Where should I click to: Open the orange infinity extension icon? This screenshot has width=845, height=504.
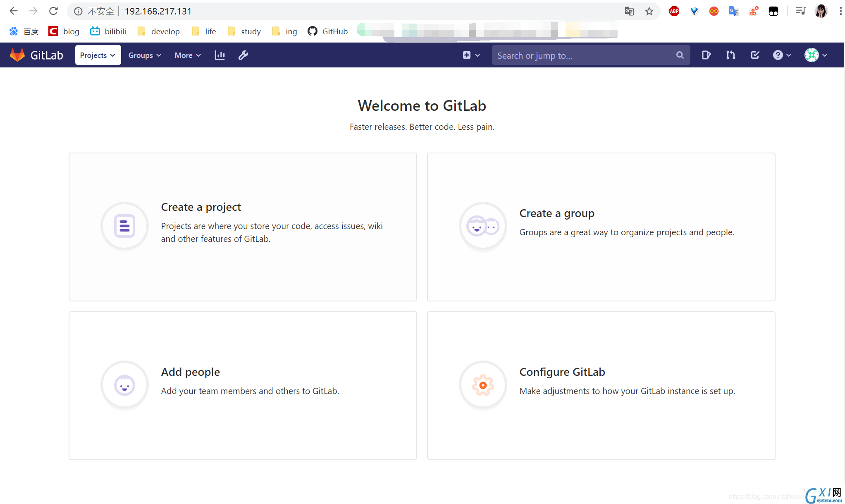click(x=714, y=11)
